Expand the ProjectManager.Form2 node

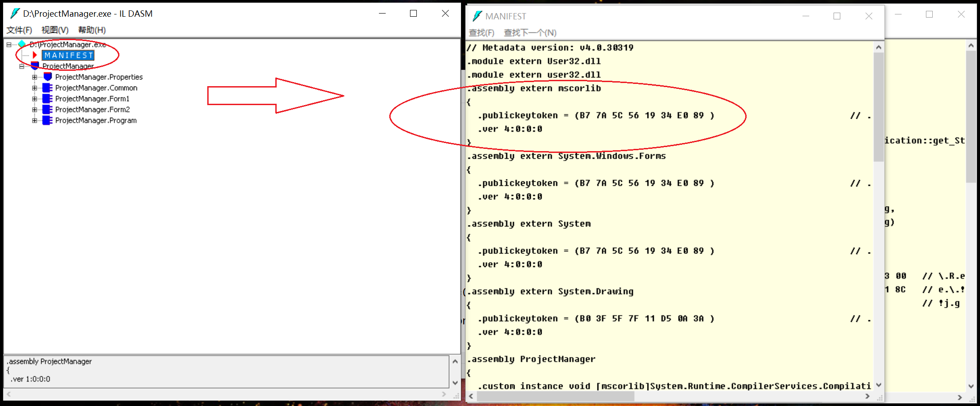click(x=35, y=110)
